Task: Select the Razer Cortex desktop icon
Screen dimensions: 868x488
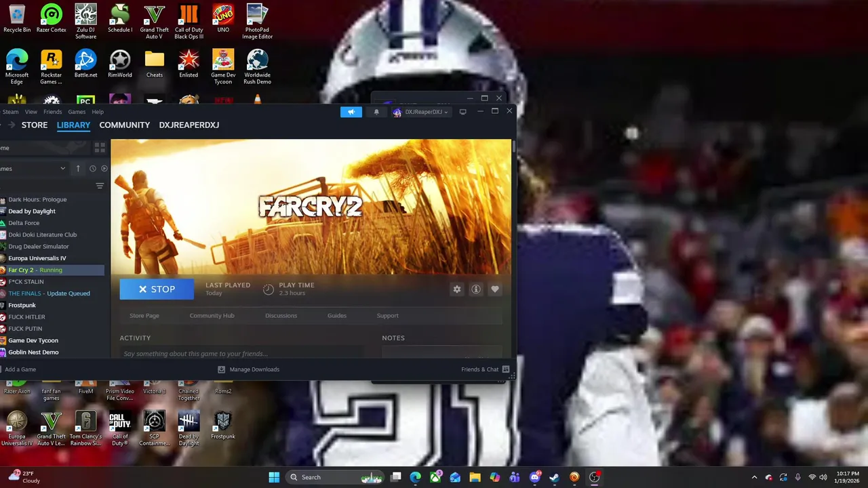Action: pyautogui.click(x=52, y=20)
